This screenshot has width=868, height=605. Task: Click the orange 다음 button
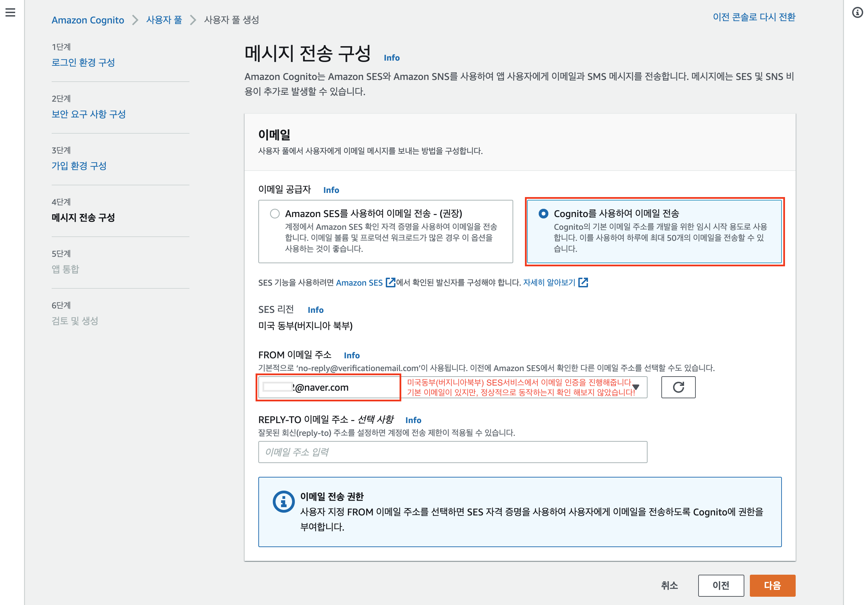[x=772, y=585]
